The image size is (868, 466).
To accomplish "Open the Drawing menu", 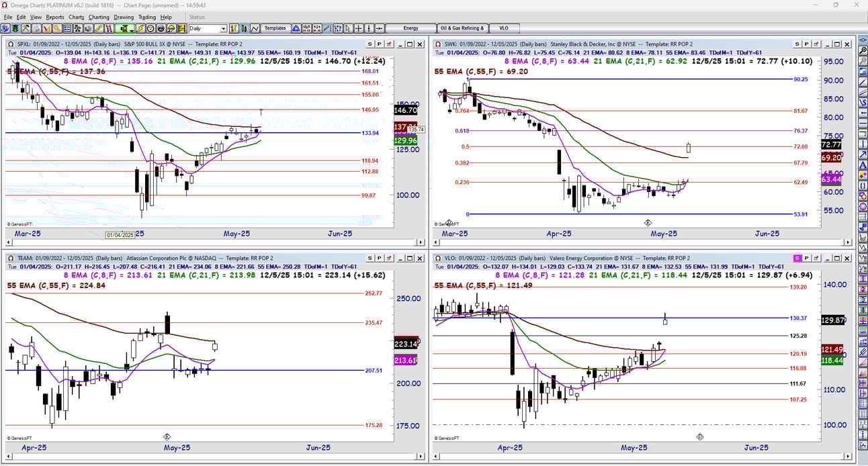I will (x=124, y=17).
